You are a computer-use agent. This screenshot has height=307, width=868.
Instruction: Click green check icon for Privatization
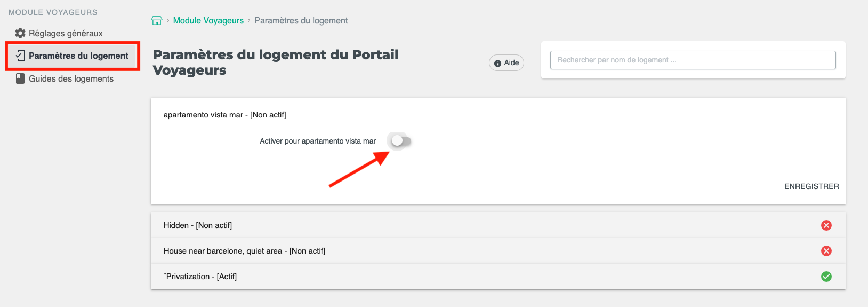[x=826, y=277]
